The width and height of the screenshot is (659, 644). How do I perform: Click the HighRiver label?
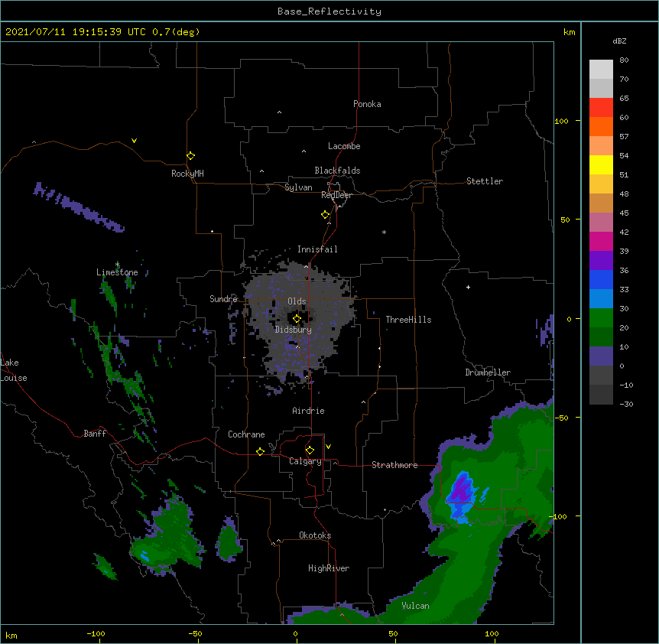329,568
